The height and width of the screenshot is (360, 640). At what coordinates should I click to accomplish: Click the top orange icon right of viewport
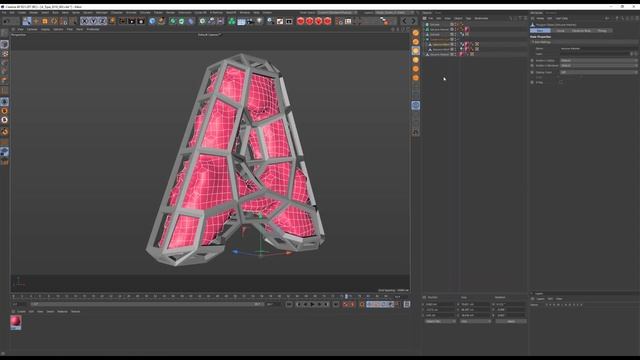pos(416,33)
